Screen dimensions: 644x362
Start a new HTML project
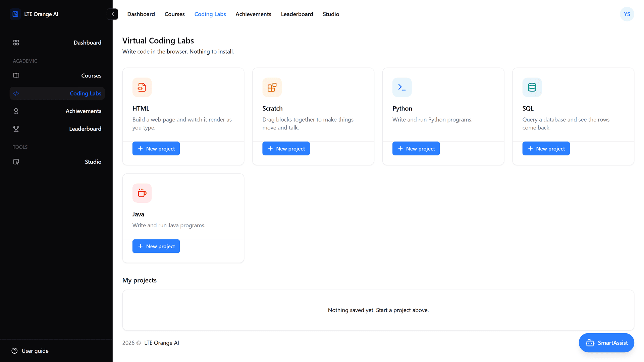tap(156, 148)
